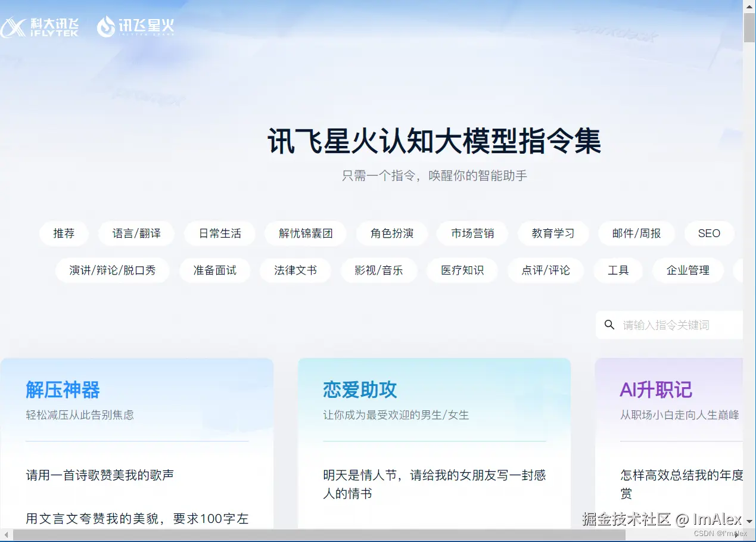Click tagline 只需一个指令，唤醒你的智能助手
Viewport: 756px width, 542px height.
click(x=434, y=176)
